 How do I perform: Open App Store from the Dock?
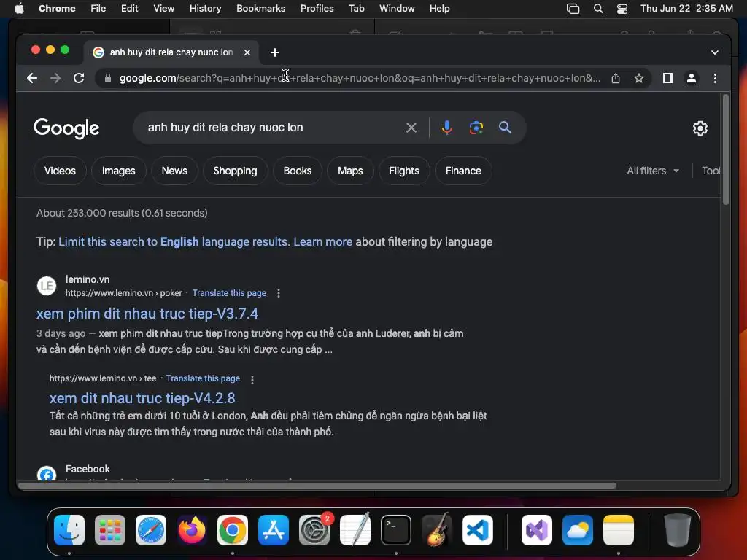coord(274,530)
